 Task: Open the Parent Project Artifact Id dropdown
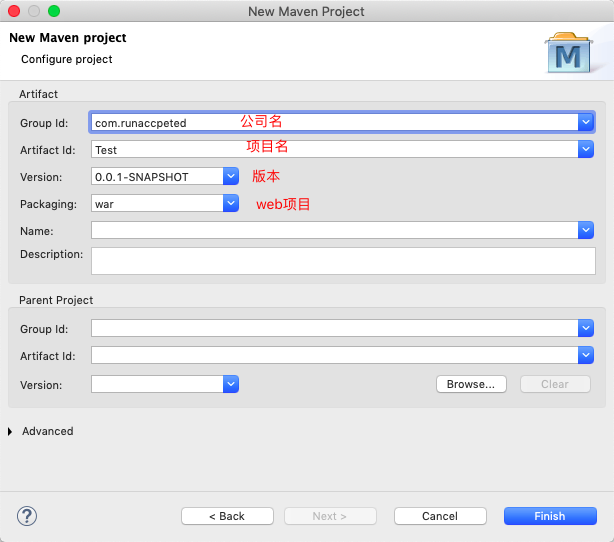586,355
